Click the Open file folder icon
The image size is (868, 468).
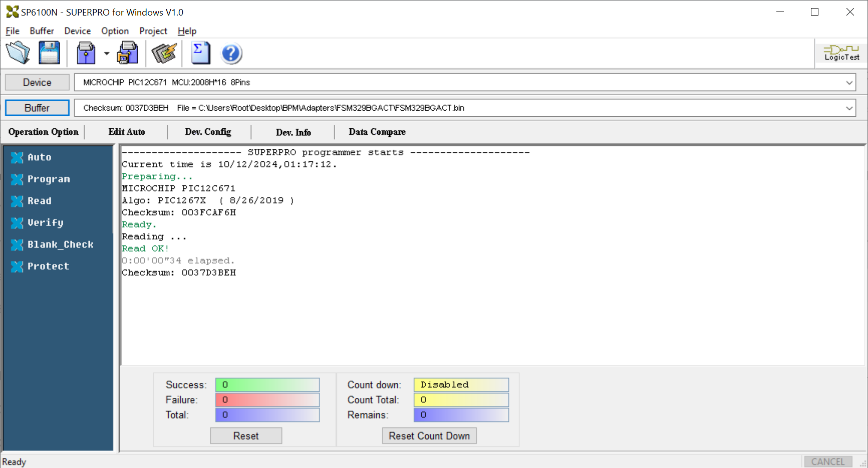click(x=19, y=53)
